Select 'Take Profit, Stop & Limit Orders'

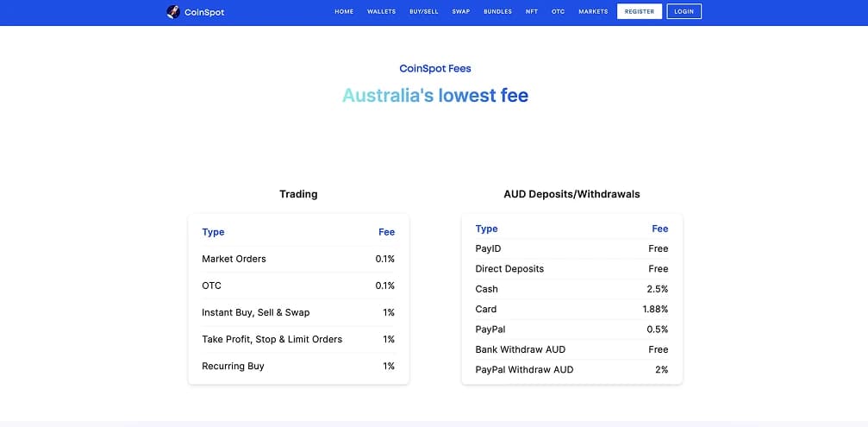[272, 339]
